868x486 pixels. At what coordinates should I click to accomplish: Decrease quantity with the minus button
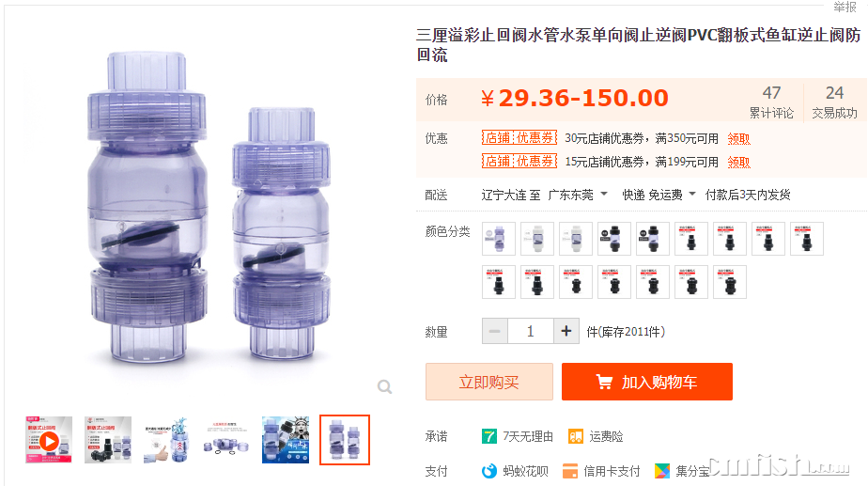coord(495,332)
